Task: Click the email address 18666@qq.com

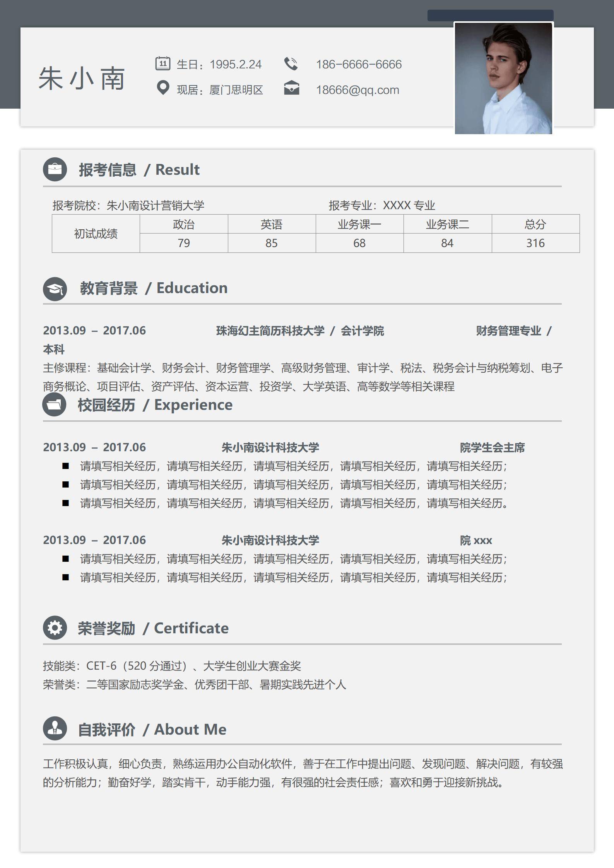Action: (357, 90)
